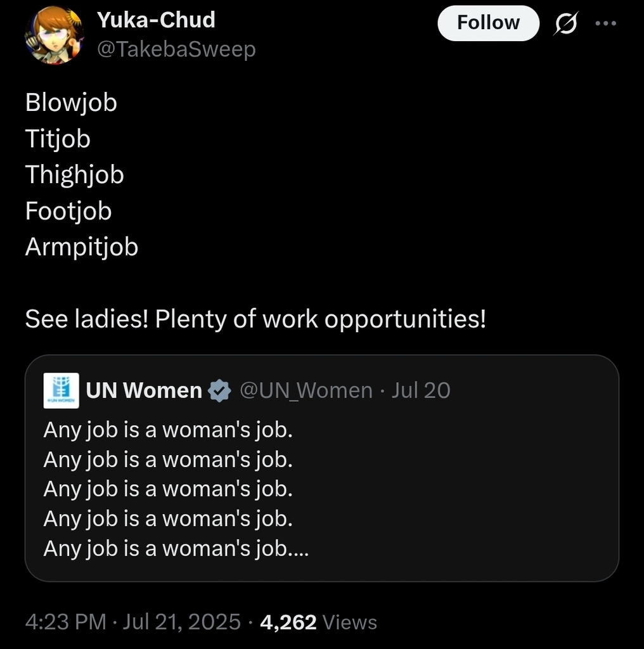Screen dimensions: 644x649
Task: Open the Yuka-Chud display name link
Action: (x=156, y=20)
